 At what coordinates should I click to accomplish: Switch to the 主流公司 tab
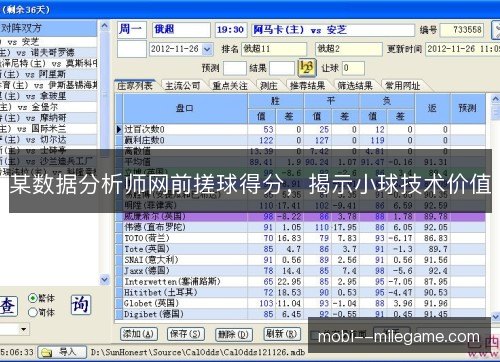(183, 86)
